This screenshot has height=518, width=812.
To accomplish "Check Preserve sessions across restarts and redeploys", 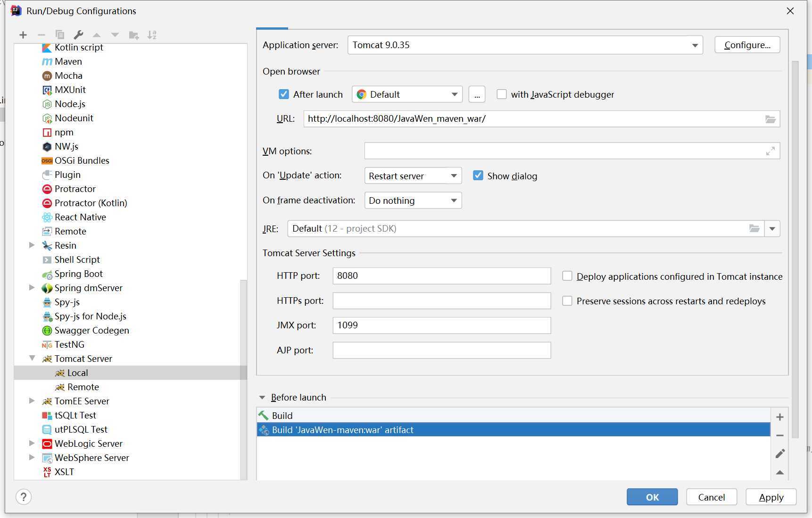I will pos(567,301).
